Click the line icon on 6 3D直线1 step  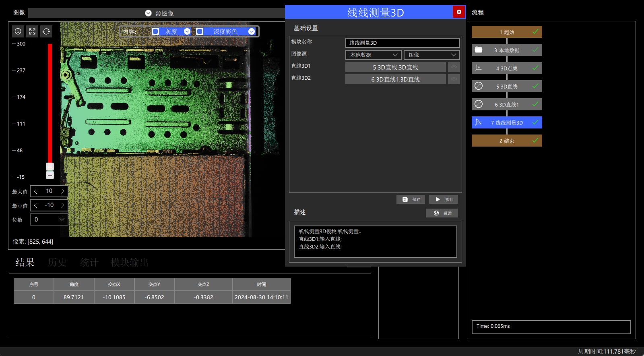(479, 104)
